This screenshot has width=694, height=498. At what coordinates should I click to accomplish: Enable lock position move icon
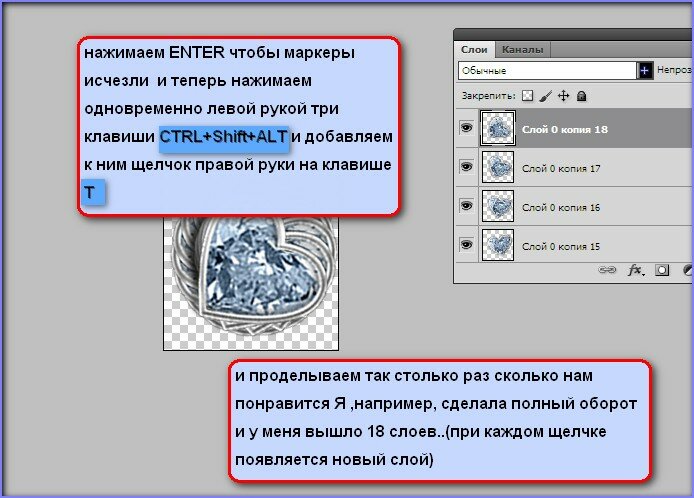coord(564,96)
